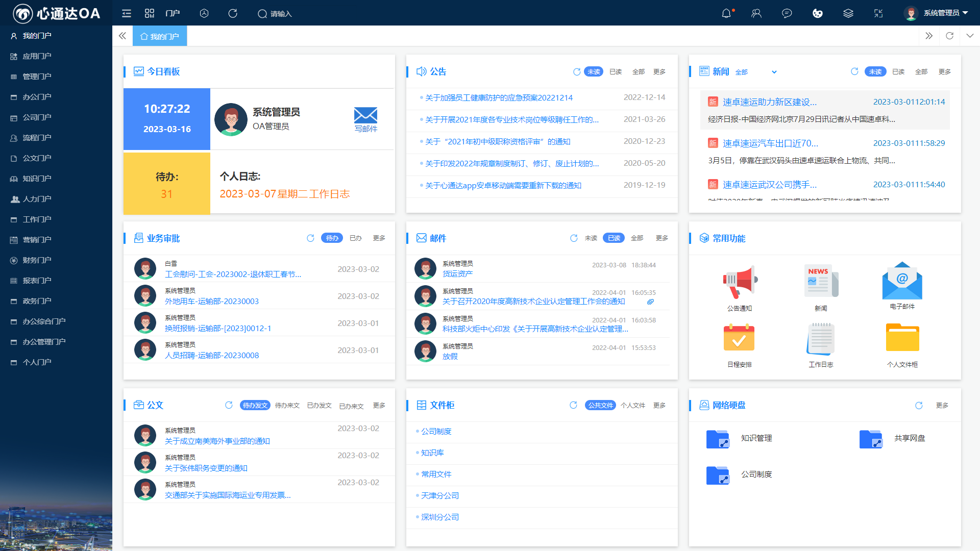
Task: Refresh the 业务审批 panel
Action: 310,238
